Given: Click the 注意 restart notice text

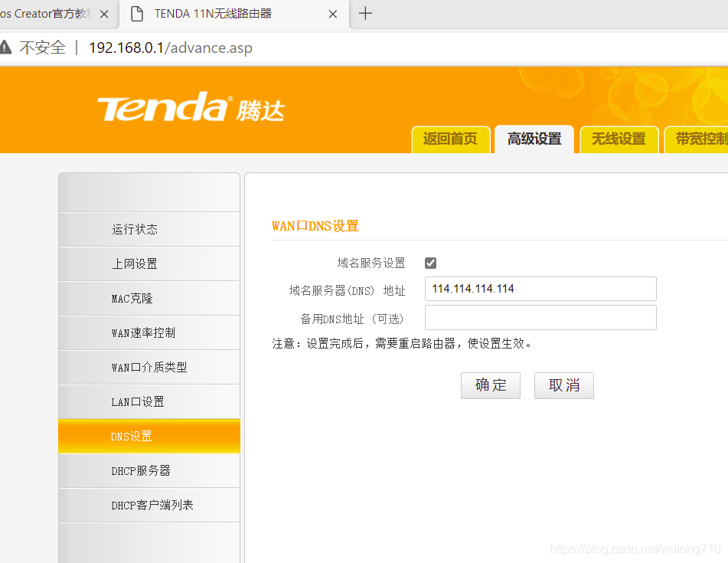Looking at the screenshot, I should [x=402, y=344].
